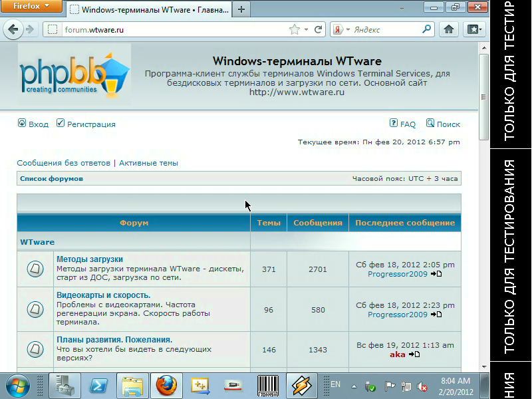Show hidden system tray icons
The height and width of the screenshot is (399, 532).
(354, 385)
